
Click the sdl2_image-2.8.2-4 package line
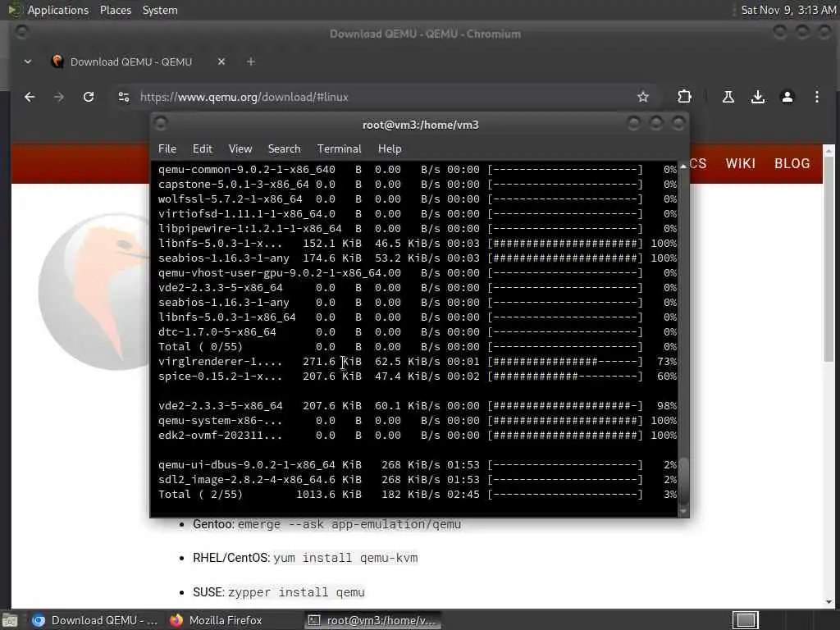418,479
